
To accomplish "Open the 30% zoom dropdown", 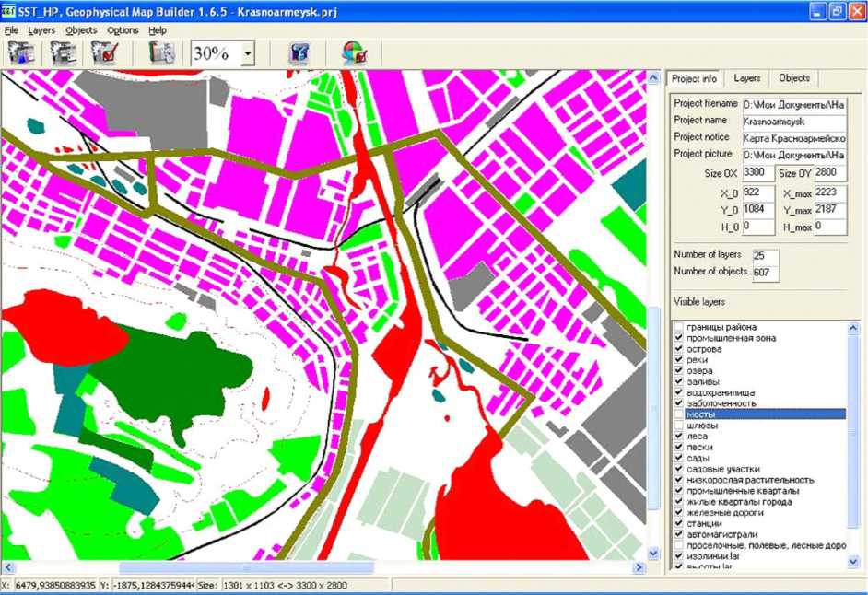I will [x=248, y=54].
